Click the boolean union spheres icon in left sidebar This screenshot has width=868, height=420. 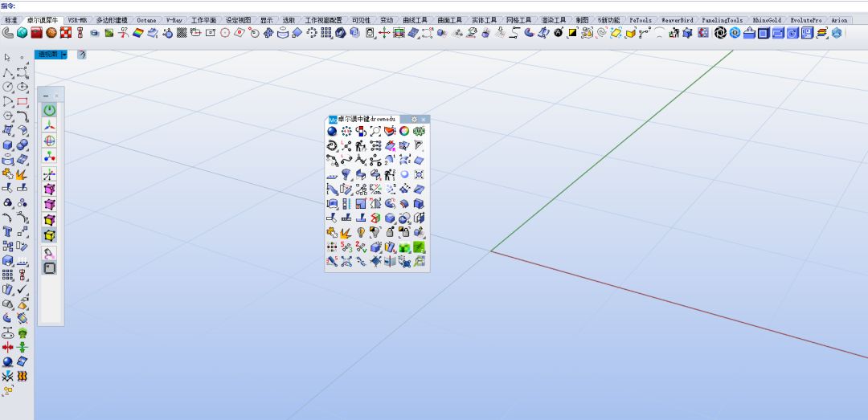click(x=23, y=145)
